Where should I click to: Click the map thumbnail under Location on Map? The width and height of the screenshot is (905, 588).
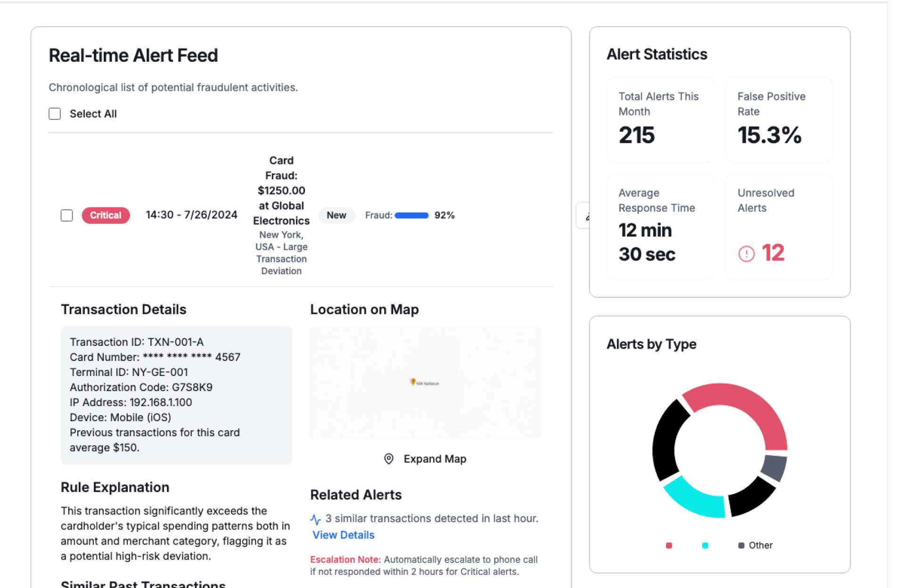click(425, 383)
